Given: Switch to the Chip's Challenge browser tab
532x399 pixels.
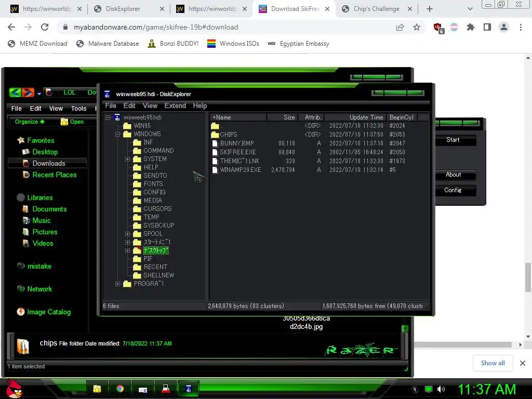Looking at the screenshot, I should [x=376, y=9].
